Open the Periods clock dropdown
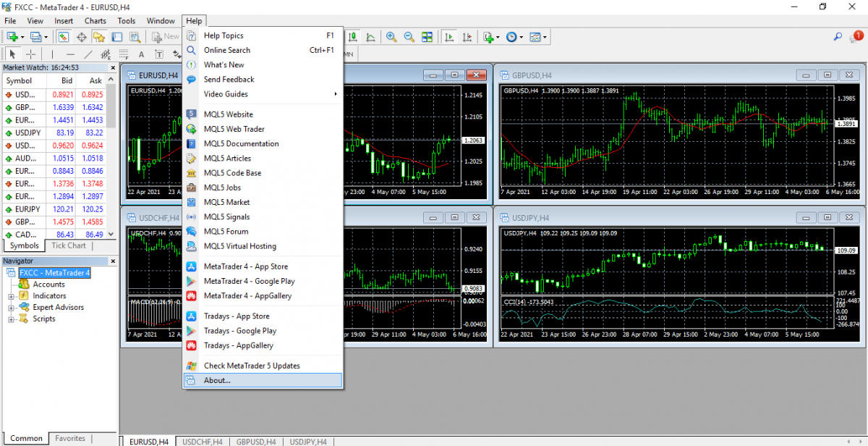This screenshot has height=446, width=868. tap(522, 36)
